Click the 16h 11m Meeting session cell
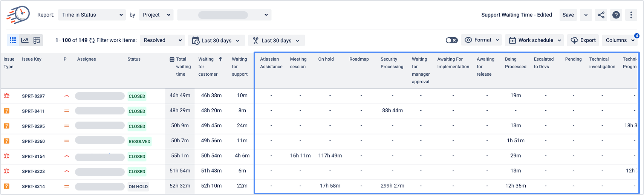This screenshot has width=644, height=195. (300, 156)
